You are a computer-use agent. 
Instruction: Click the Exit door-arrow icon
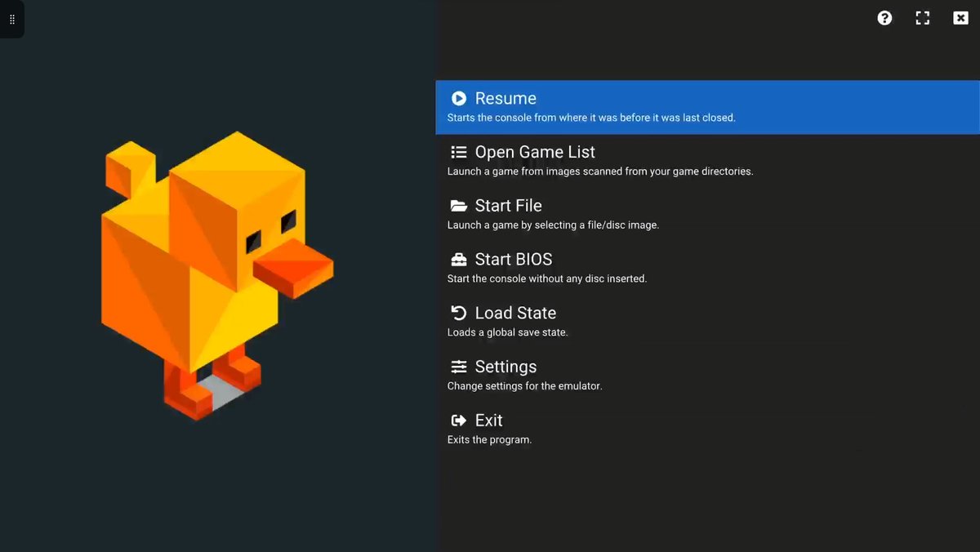point(459,421)
